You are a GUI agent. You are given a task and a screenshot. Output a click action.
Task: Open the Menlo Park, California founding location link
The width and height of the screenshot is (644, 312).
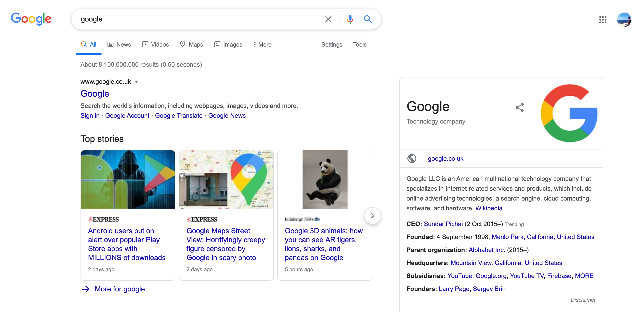coord(543,237)
